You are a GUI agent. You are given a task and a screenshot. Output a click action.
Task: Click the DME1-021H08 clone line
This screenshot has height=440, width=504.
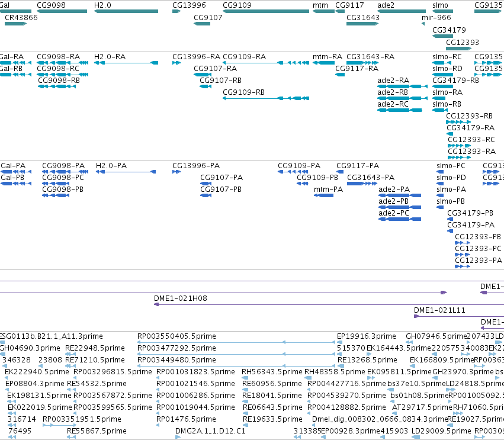point(329,304)
